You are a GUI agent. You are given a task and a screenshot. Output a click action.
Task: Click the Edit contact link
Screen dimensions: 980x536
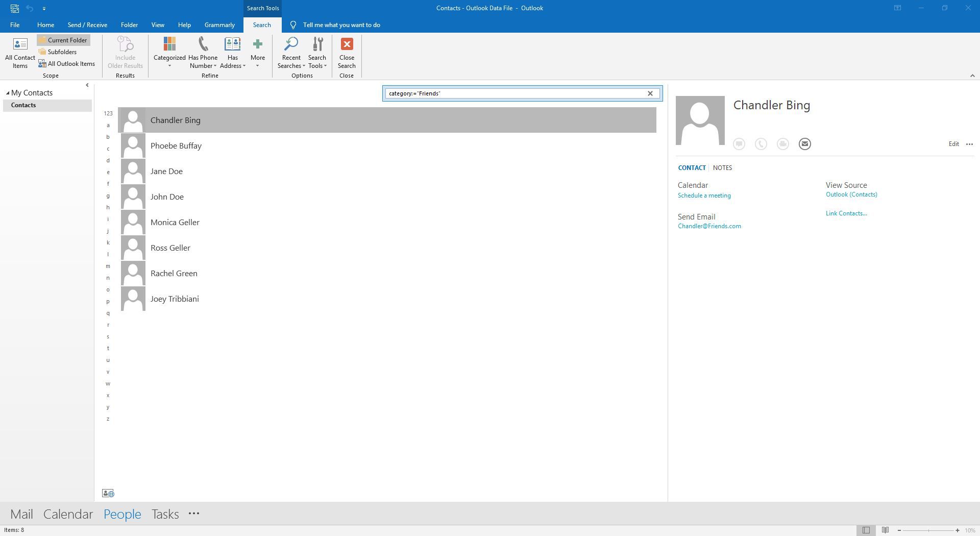[953, 144]
